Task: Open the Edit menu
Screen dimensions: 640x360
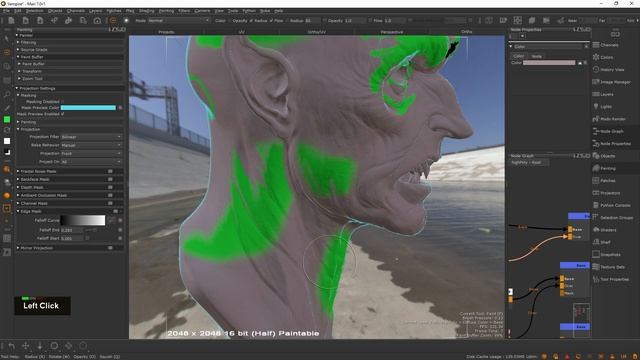Action: click(x=18, y=11)
